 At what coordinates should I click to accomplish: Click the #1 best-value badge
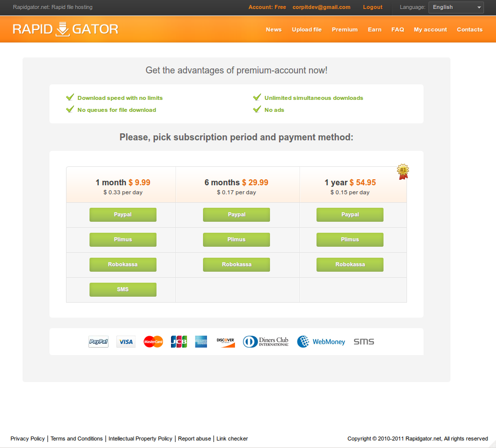click(x=402, y=171)
